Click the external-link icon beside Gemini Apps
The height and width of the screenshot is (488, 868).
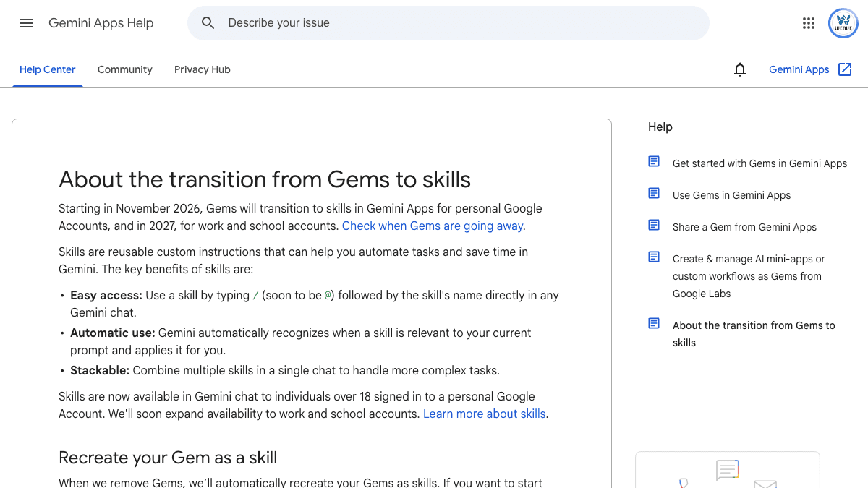[845, 69]
